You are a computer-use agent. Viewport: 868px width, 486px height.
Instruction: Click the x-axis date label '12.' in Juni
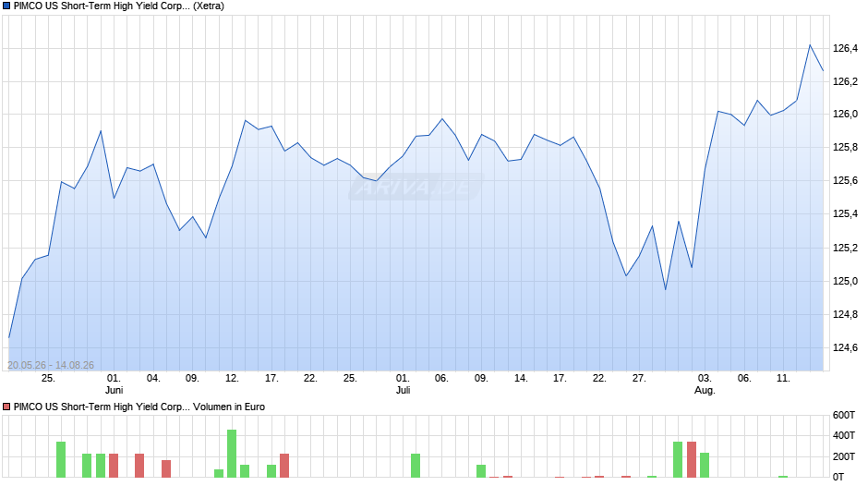[232, 379]
